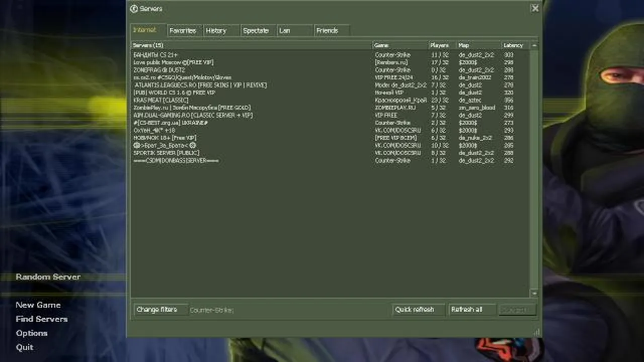Viewport: 644px width, 362px height.
Task: Select the [PUB] WORLD CS 1.6 server
Action: click(x=330, y=93)
